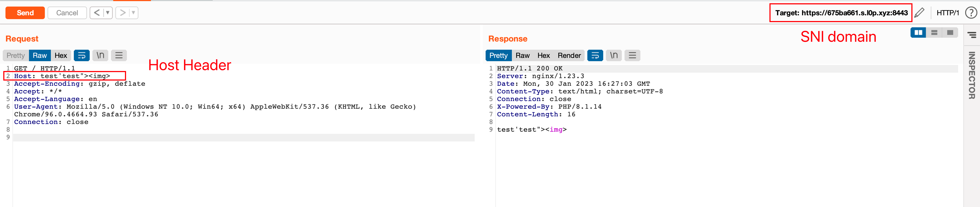Image resolution: width=980 pixels, height=207 pixels.
Task: Click the Server: nginx/1.23.3 header
Action: (x=541, y=76)
